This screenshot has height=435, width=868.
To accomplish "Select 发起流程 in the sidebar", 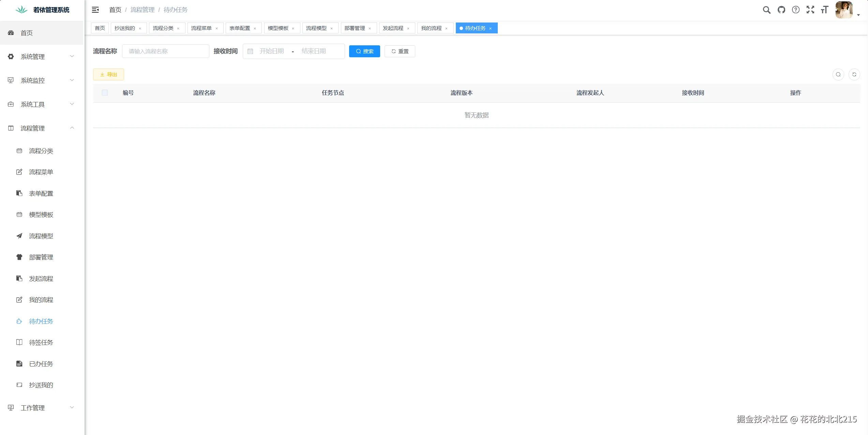I will point(41,278).
